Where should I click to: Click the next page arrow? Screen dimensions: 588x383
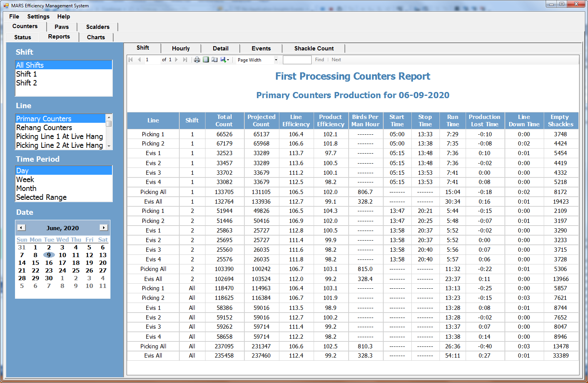(x=177, y=60)
